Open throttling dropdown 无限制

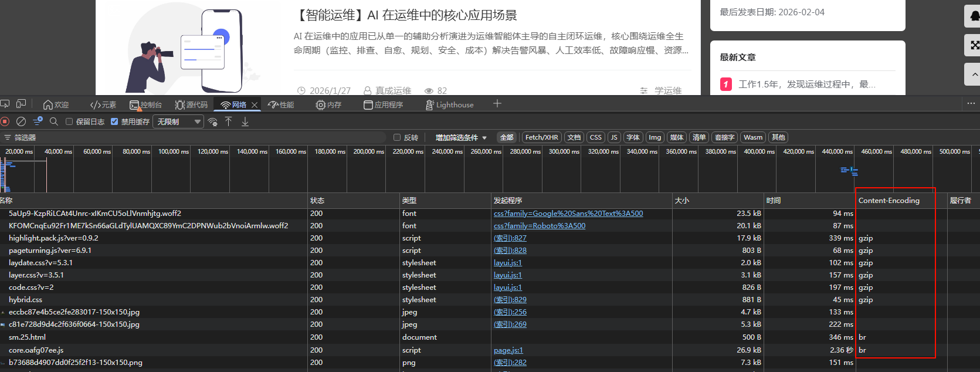[x=178, y=121]
